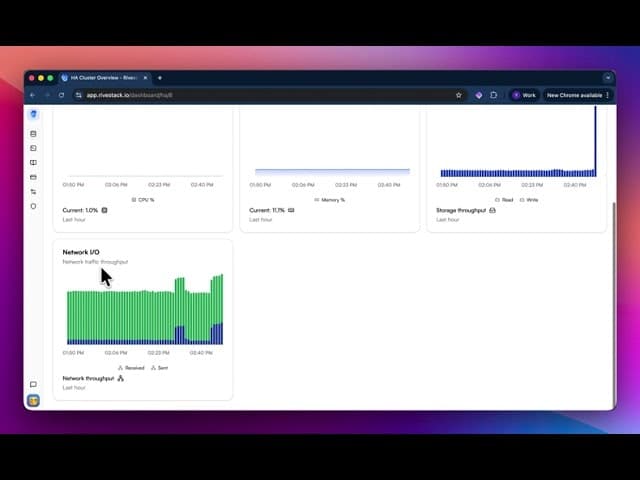Image resolution: width=640 pixels, height=480 pixels.
Task: Click the tall spike in the storage chart
Action: (595, 139)
